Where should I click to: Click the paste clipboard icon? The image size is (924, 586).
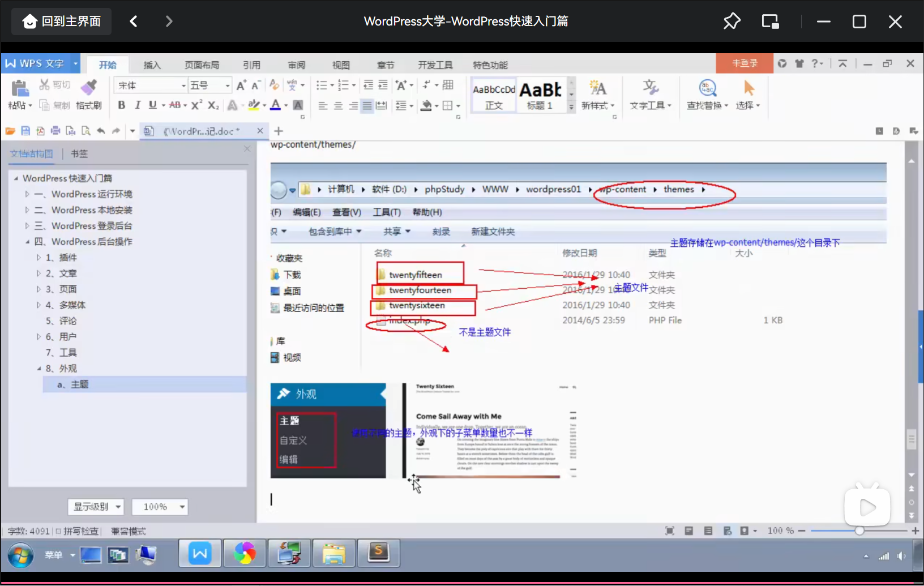point(20,88)
